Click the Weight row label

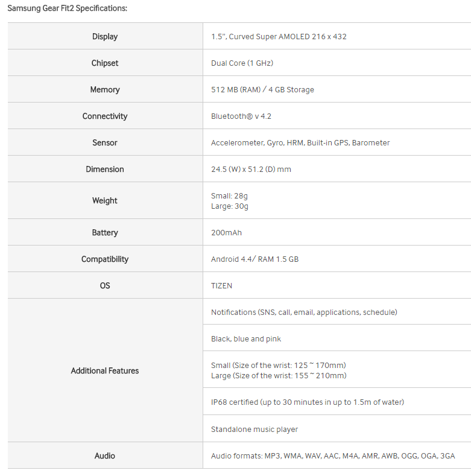[105, 201]
